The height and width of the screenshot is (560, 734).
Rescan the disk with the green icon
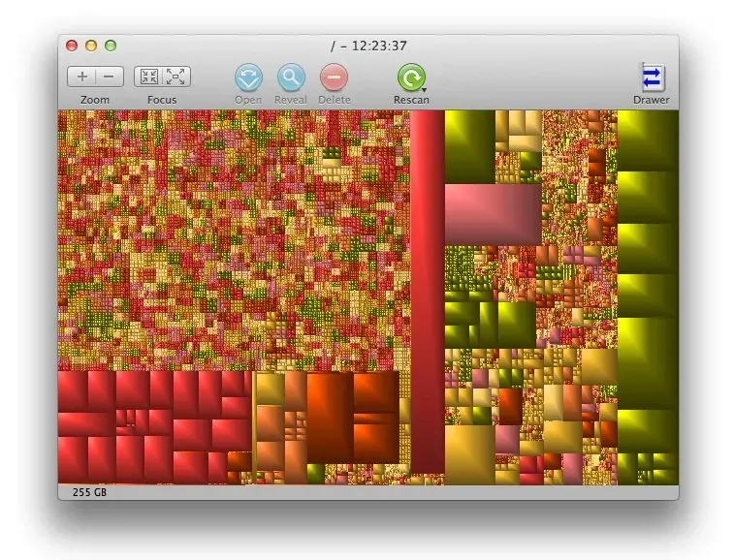pyautogui.click(x=410, y=78)
